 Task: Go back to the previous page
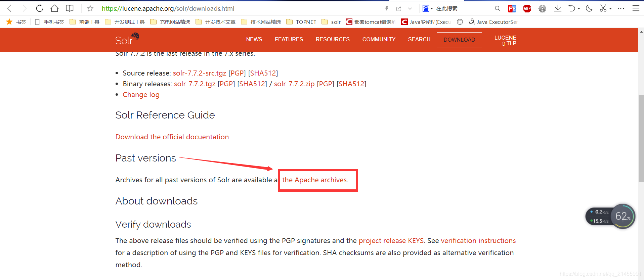[x=9, y=8]
